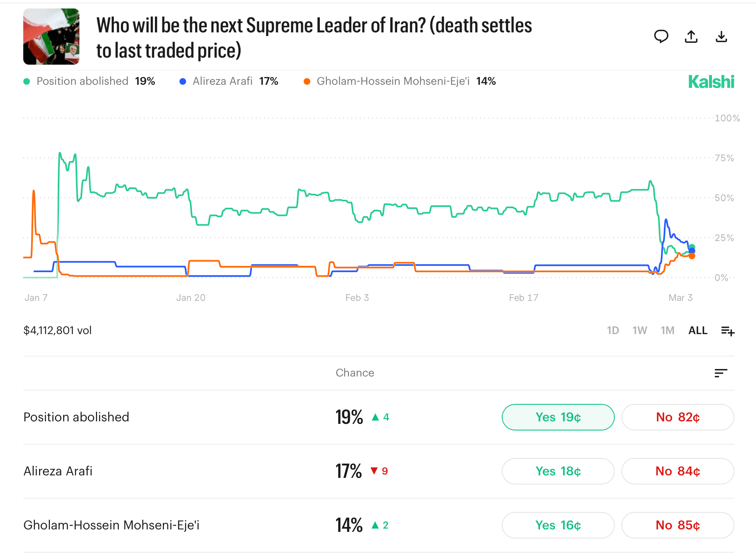
Task: Click the orange Mohseni-Eje'i legend dot
Action: click(x=307, y=81)
